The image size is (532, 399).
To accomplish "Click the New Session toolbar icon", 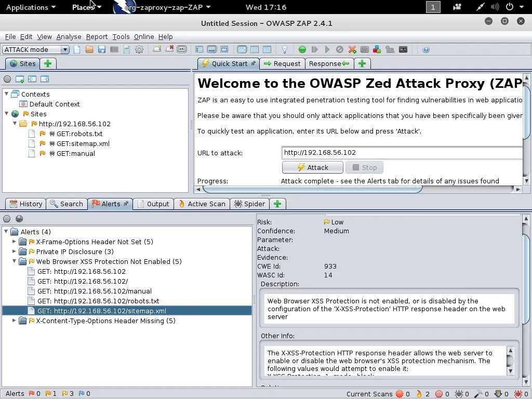I will pos(77,49).
